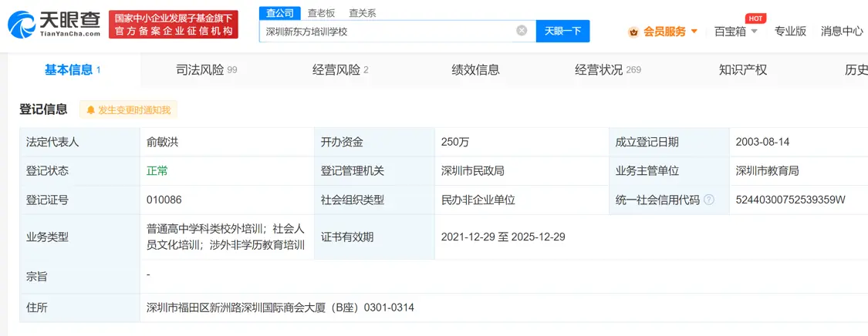Viewport: 868px width, 336px height.
Task: Click the 业务主管单位 label cell
Action: point(669,171)
